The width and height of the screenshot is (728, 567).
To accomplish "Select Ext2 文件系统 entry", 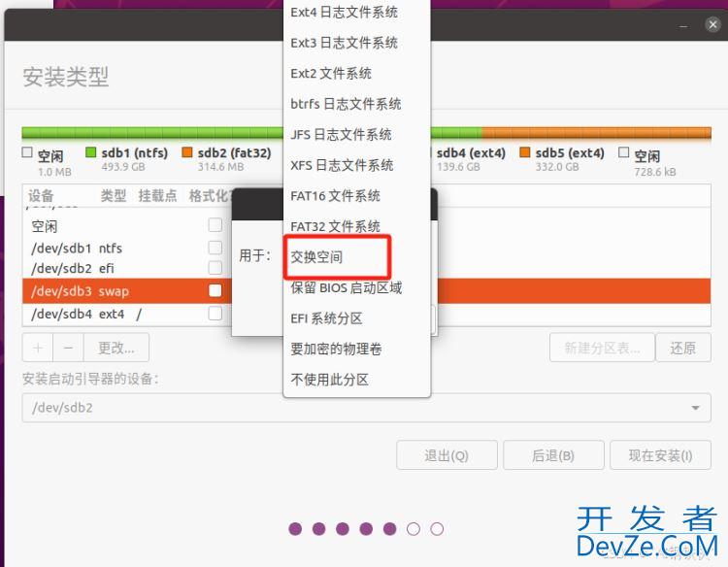I will pos(356,74).
